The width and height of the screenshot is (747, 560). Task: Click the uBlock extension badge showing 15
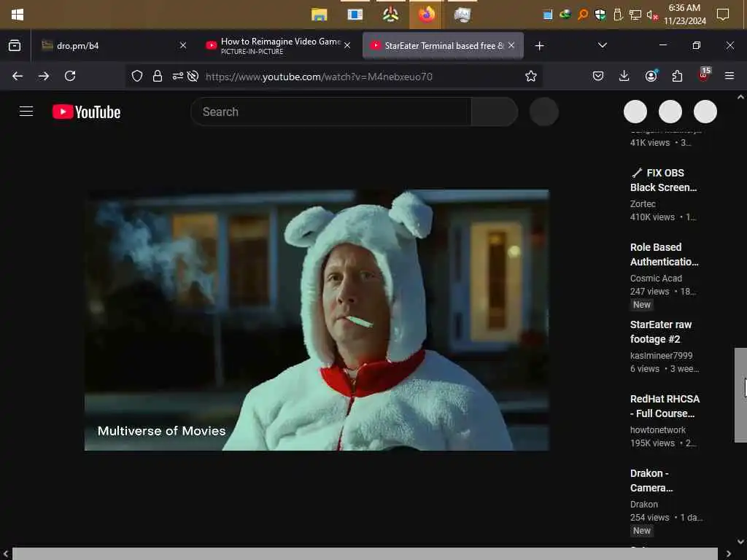tap(704, 75)
